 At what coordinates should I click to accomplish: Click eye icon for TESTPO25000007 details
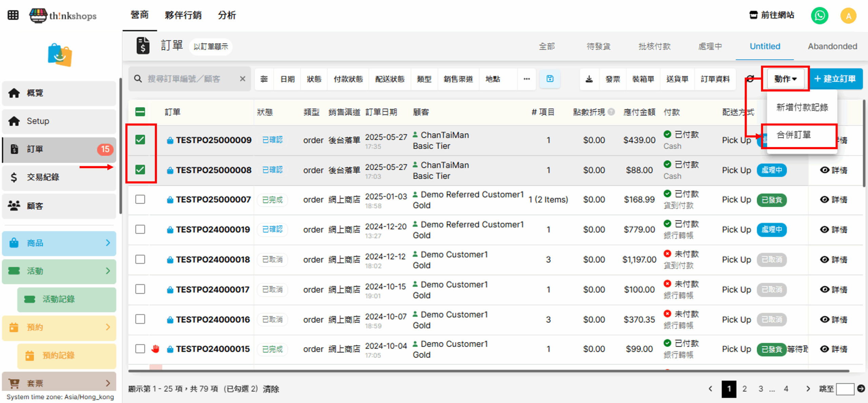click(x=824, y=200)
